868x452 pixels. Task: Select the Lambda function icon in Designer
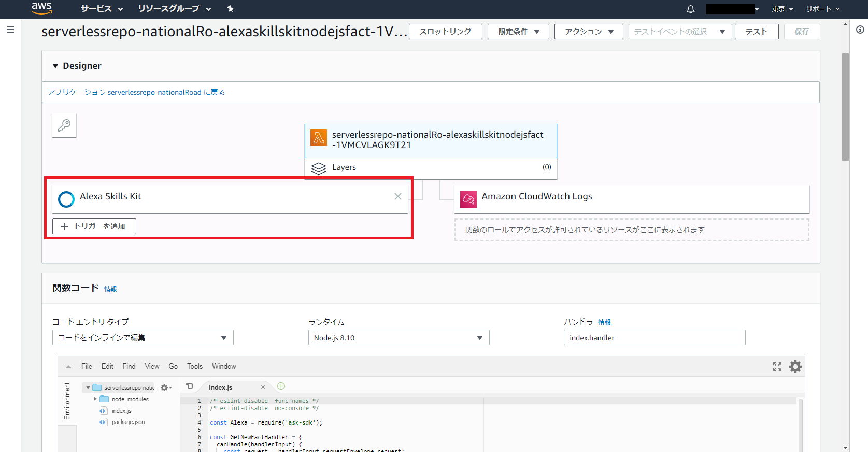[318, 138]
